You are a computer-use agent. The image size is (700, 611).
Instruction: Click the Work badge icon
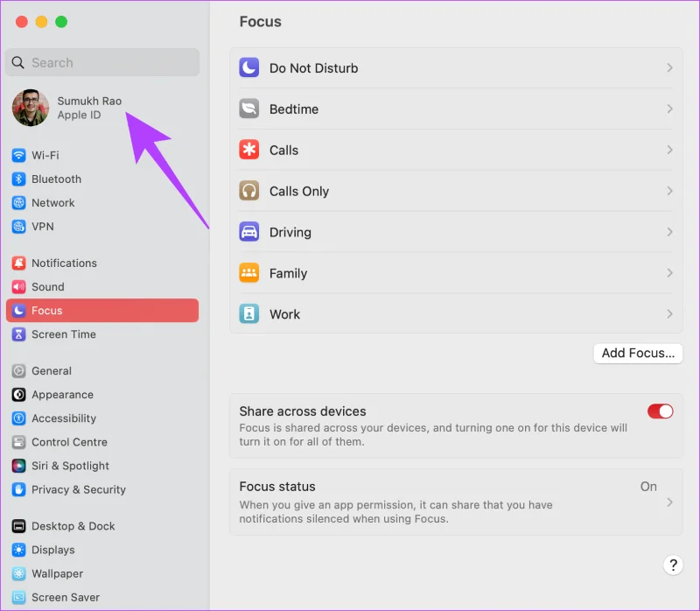coord(249,314)
